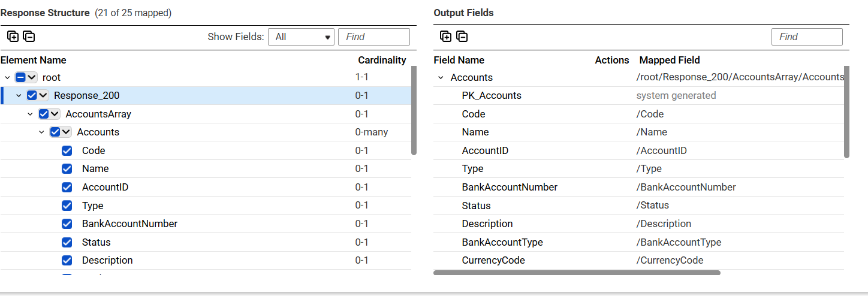Screen dimensions: 868x296
Task: Click the /Description mapped field value
Action: tap(664, 223)
